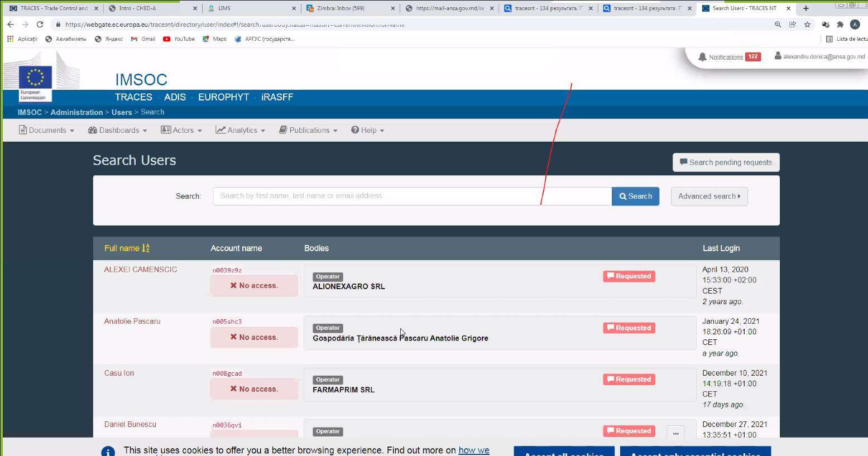Switch to mail-ansa.gov.md tab

coord(449,8)
